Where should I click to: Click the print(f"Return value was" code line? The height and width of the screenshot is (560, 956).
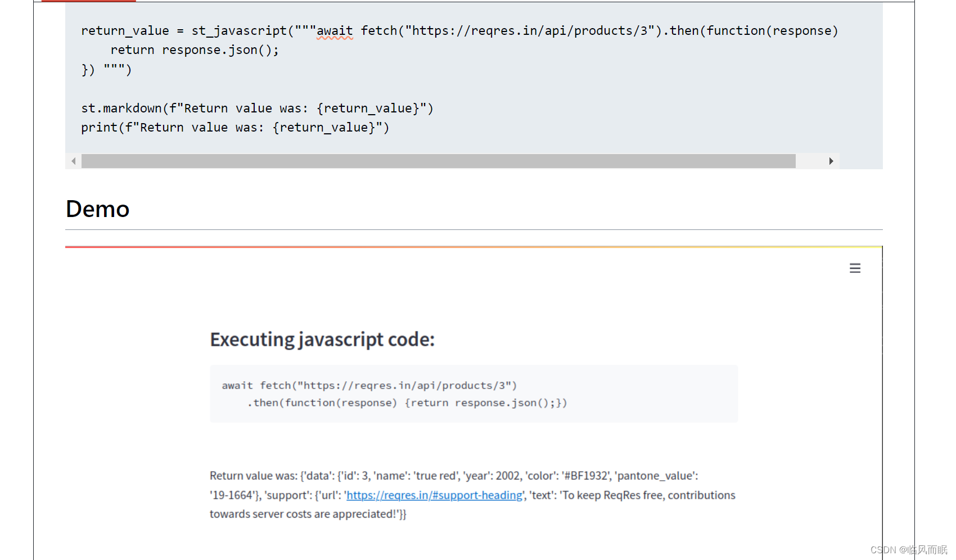(235, 127)
